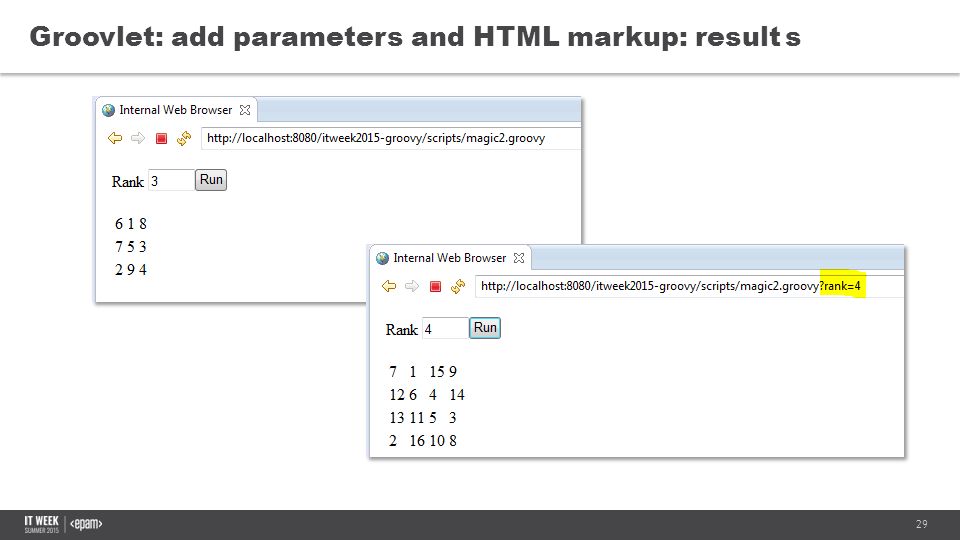Close the front window's Internal Web Browser tab
Screen dimensions: 960x540
tap(519, 258)
